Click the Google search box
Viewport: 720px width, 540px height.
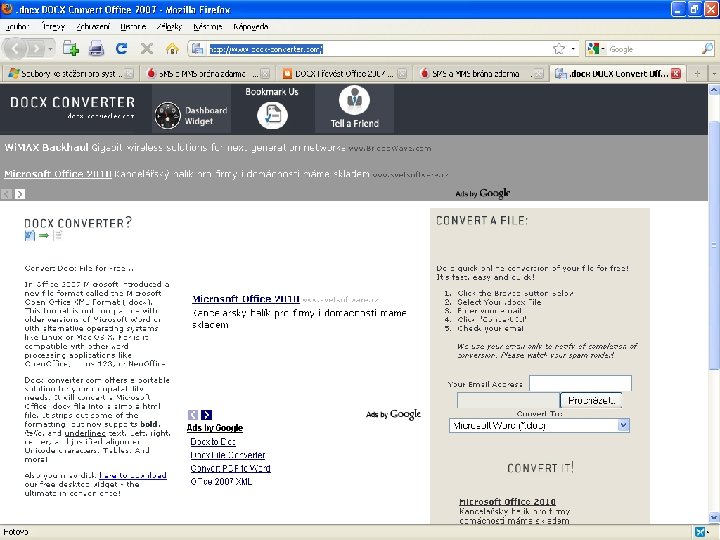coord(654,49)
